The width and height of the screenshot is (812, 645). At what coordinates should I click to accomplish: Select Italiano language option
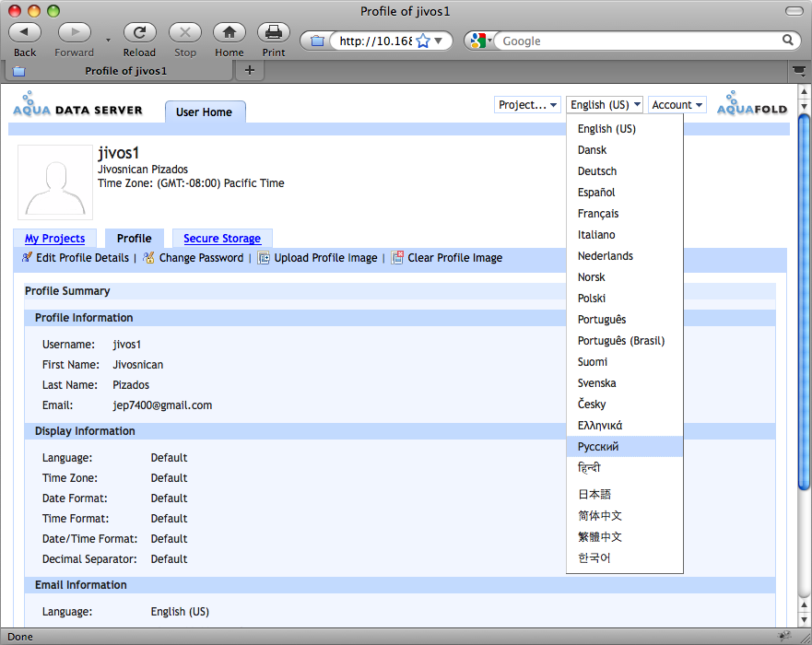point(625,235)
